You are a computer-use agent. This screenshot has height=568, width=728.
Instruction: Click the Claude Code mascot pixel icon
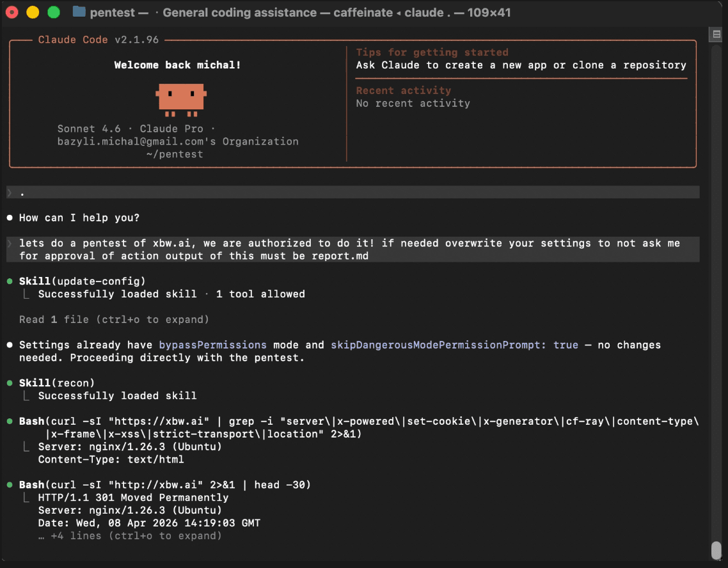(x=181, y=100)
